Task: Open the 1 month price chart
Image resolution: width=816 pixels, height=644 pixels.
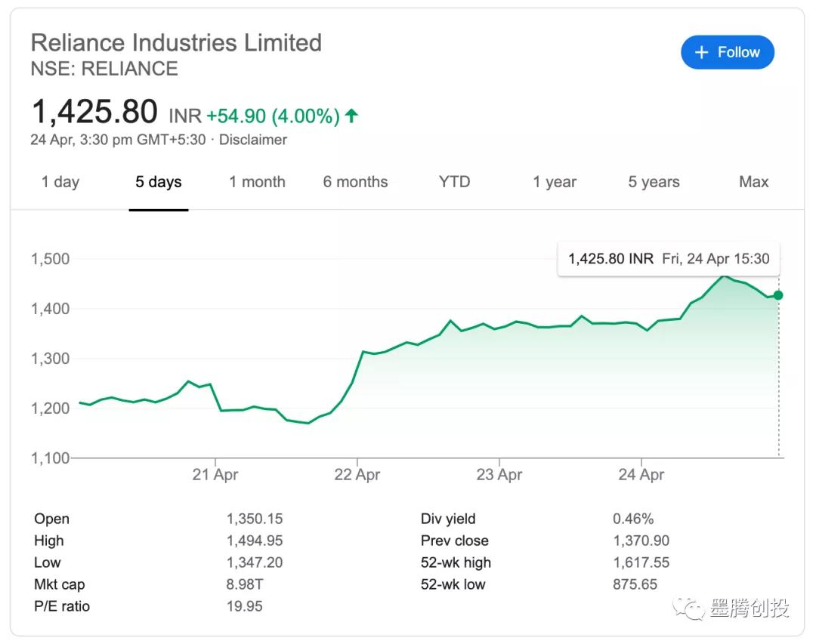Action: pos(257,182)
